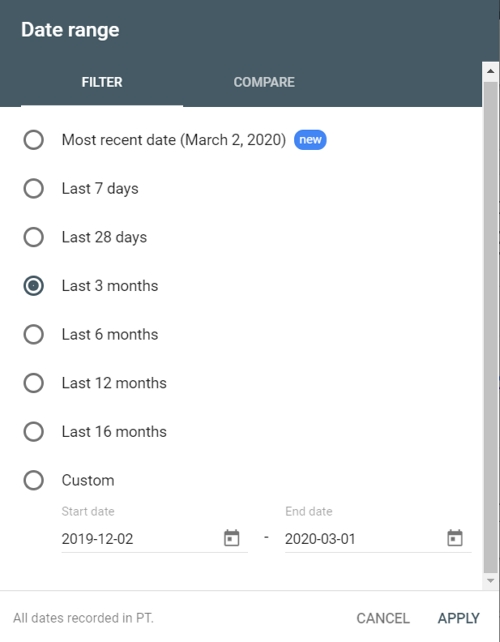This screenshot has height=642, width=500.
Task: Click the vertical scrollbar thumb
Action: coord(490,328)
